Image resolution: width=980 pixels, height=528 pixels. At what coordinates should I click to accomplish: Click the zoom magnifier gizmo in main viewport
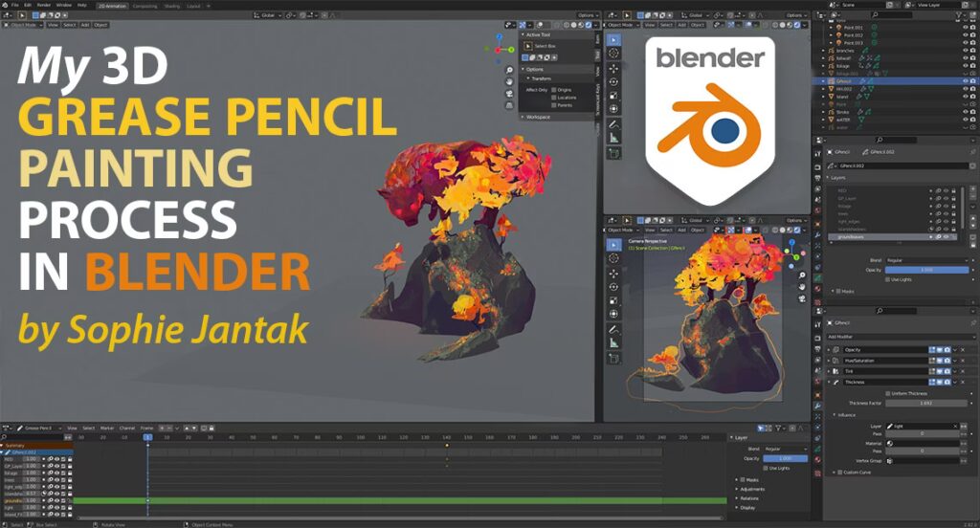click(x=509, y=71)
